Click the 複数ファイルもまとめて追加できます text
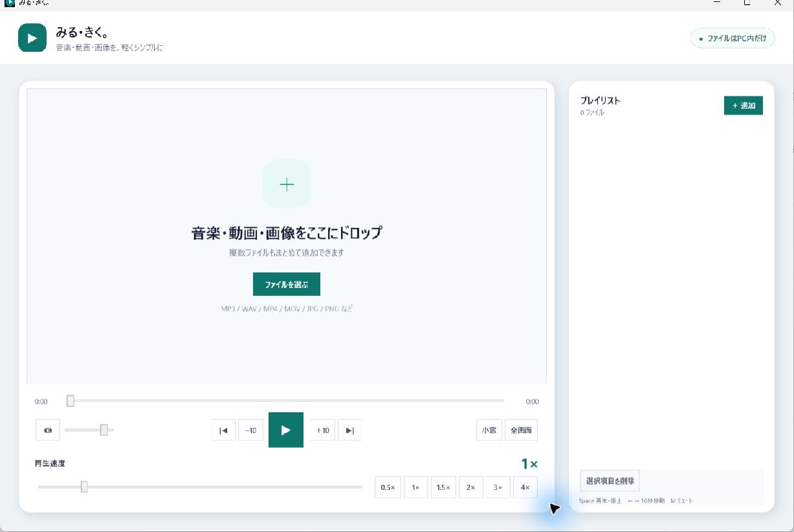This screenshot has height=532, width=794. pyautogui.click(x=287, y=252)
